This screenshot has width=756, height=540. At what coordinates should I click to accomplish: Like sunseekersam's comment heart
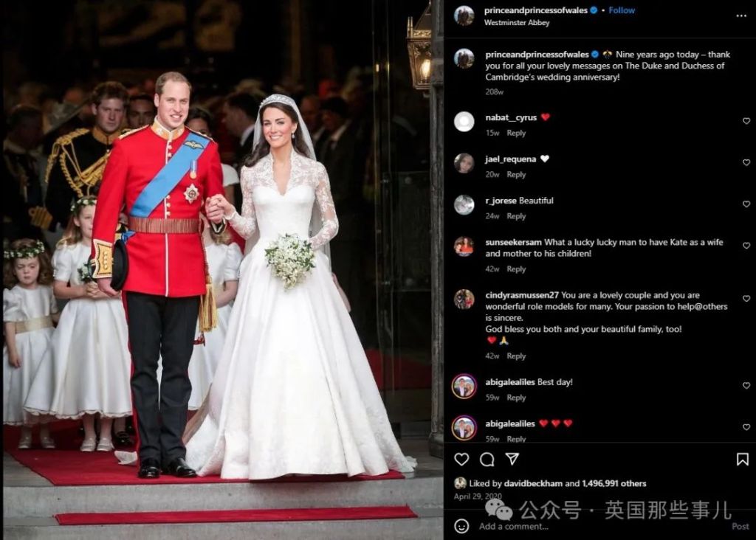pos(746,246)
